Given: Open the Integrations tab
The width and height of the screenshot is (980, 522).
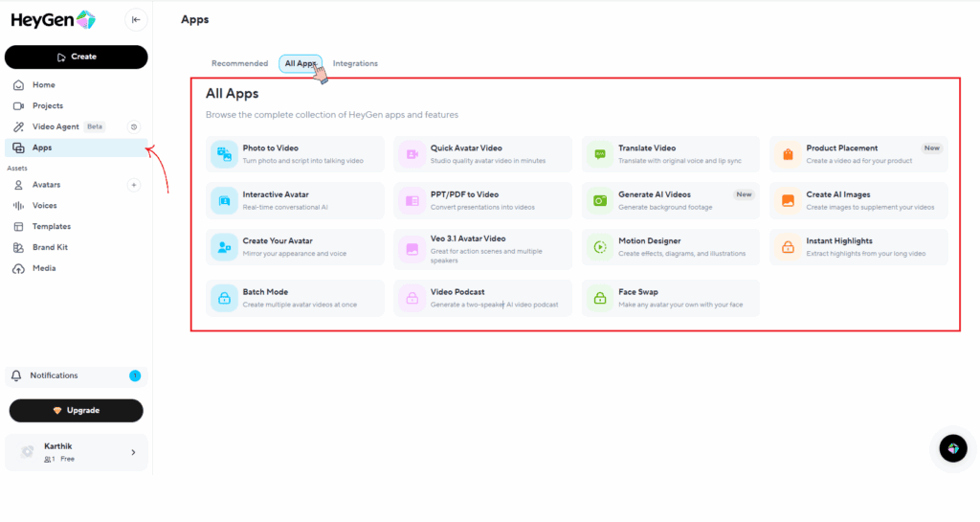Looking at the screenshot, I should [355, 64].
